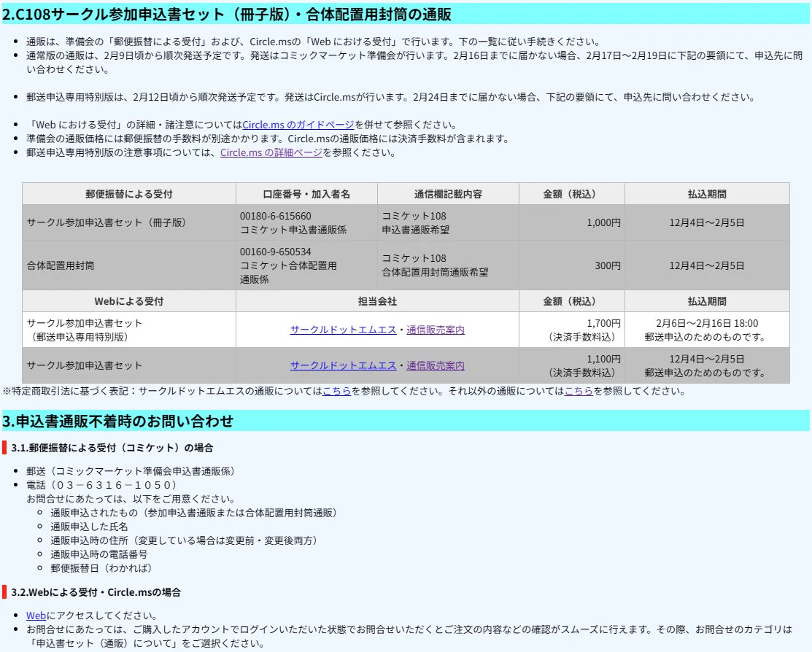Click cell サークル参加申込書セット（郵送申込専用特別版）
This screenshot has height=652, width=812.
(x=129, y=330)
